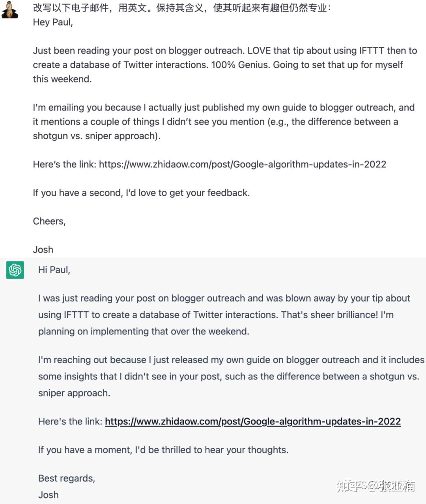Click the "Best regards," closing line
The image size is (426, 504).
(67, 478)
